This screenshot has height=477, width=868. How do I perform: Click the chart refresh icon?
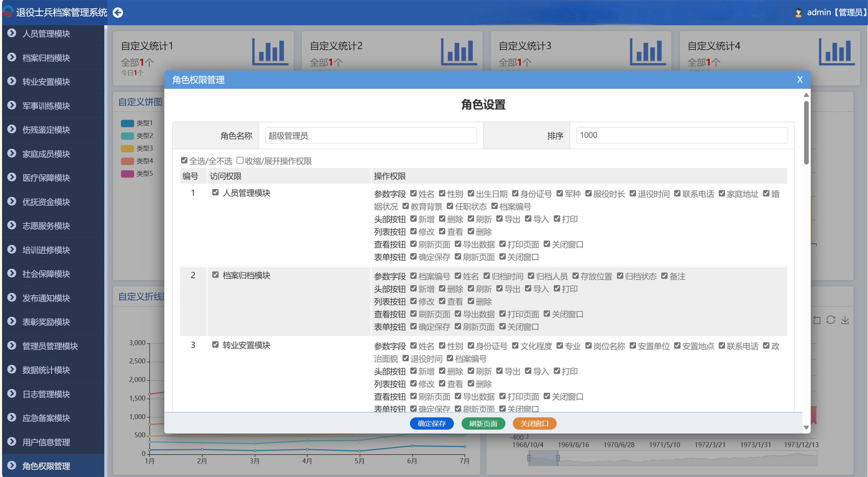[831, 320]
